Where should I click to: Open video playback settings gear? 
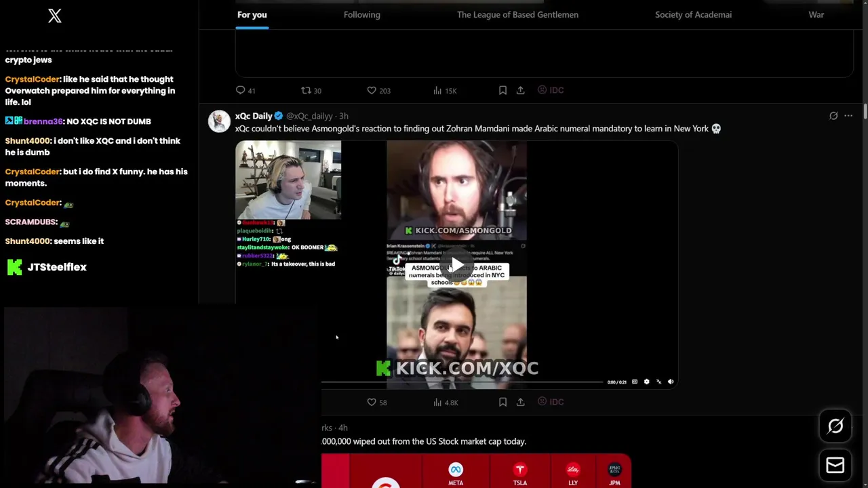(646, 382)
